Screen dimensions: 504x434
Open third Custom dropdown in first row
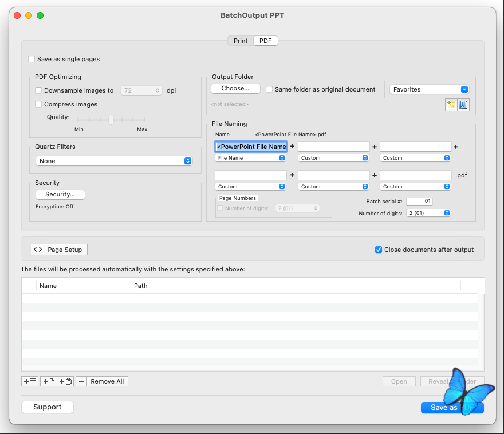point(415,157)
